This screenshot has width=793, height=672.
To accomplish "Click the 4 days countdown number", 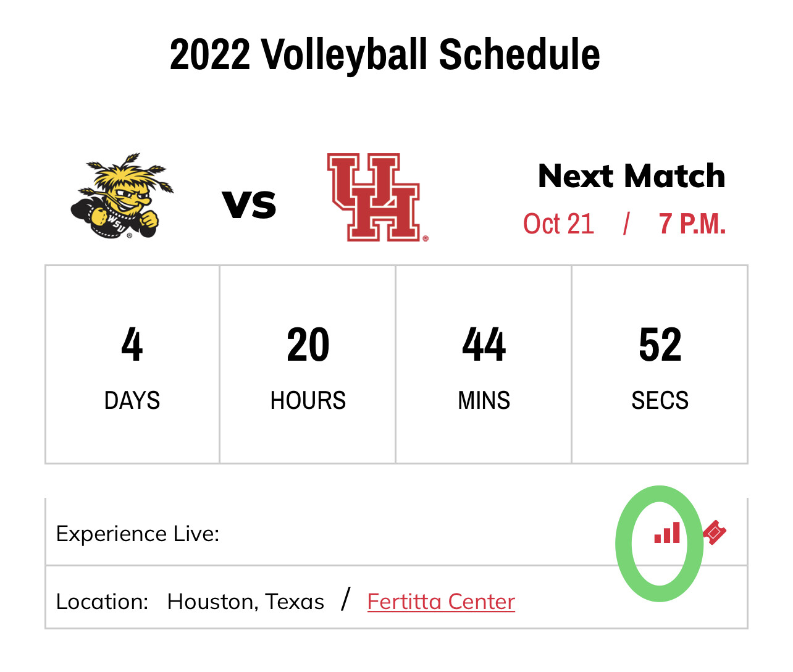I will tap(132, 345).
